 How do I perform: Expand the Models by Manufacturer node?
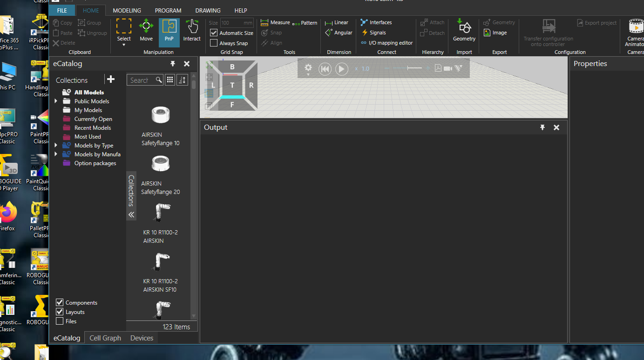[56, 154]
